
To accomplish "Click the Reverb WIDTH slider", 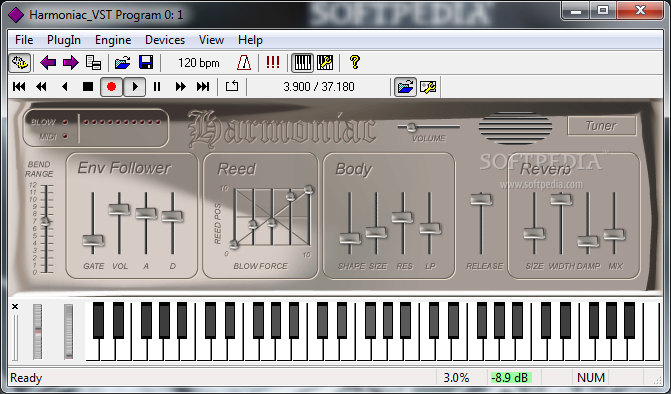I will coord(561,198).
